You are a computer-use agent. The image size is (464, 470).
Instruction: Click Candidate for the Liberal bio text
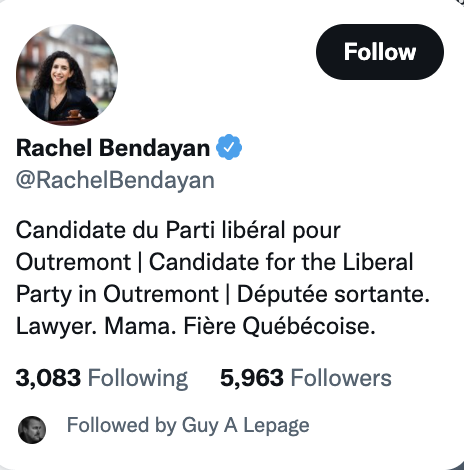pyautogui.click(x=281, y=262)
